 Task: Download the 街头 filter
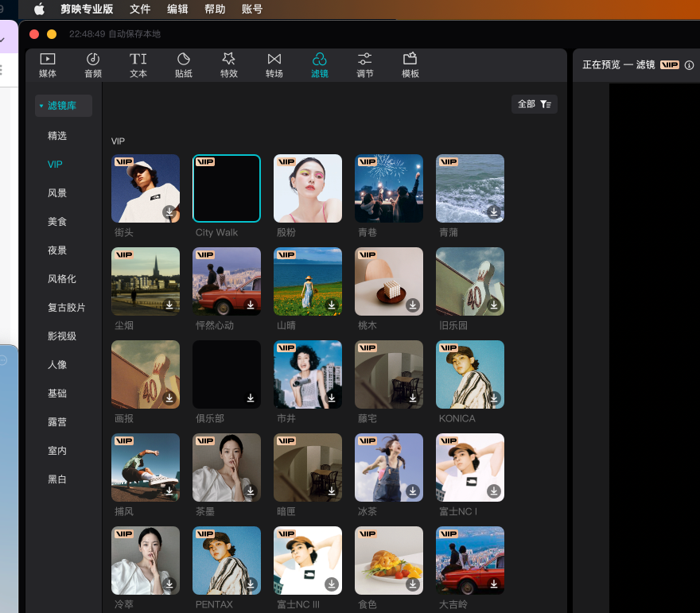[x=169, y=212]
